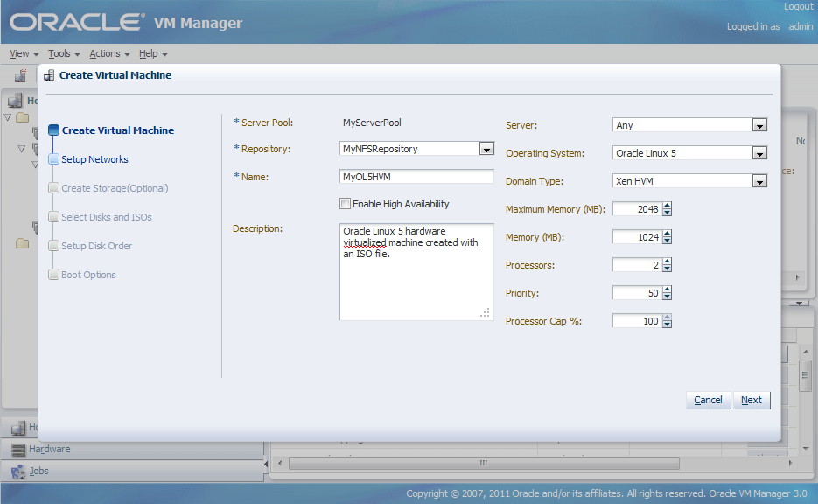The height and width of the screenshot is (504, 818).
Task: Click the Processors value field
Action: click(x=637, y=265)
